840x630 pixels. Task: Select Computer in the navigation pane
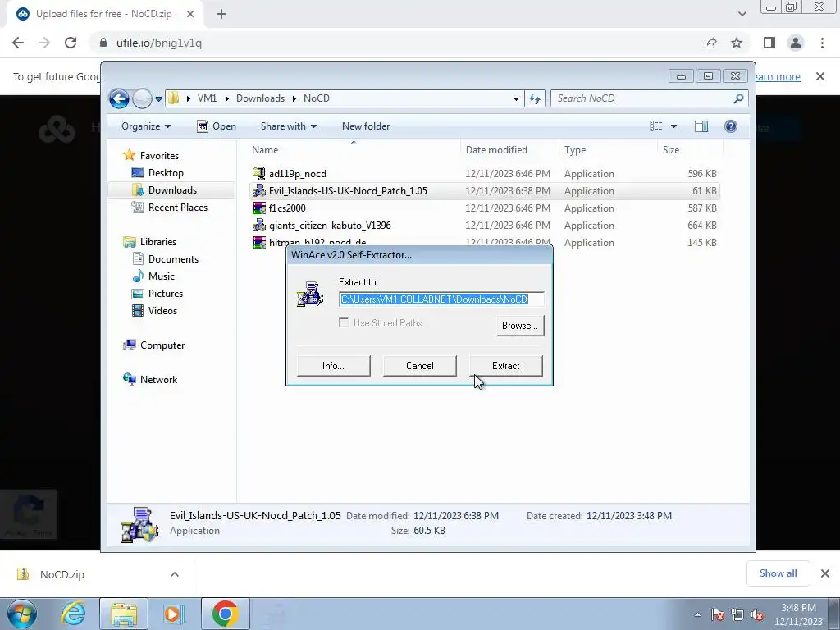point(162,345)
